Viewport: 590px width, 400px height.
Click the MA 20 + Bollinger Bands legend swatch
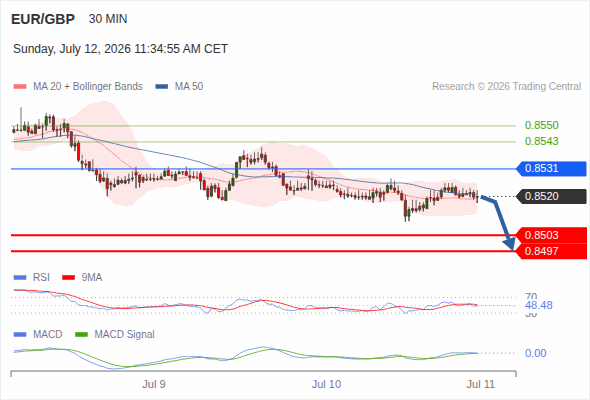(20, 87)
